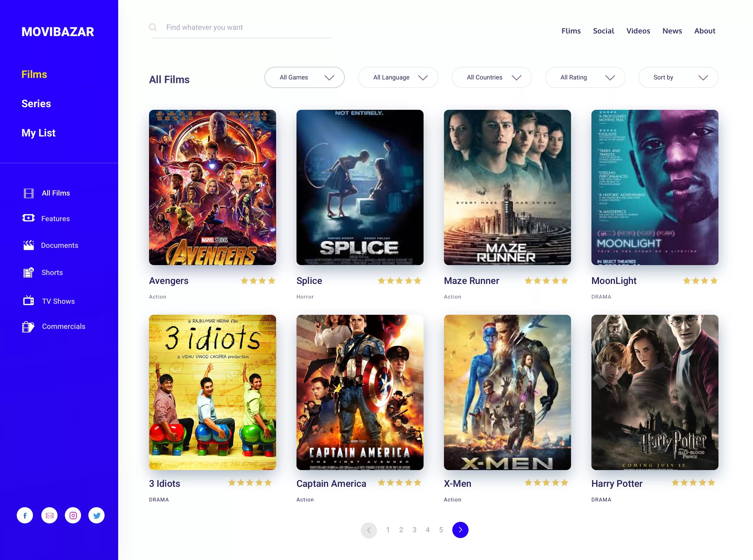Expand the All Language dropdown
The width and height of the screenshot is (753, 560).
pyautogui.click(x=398, y=77)
